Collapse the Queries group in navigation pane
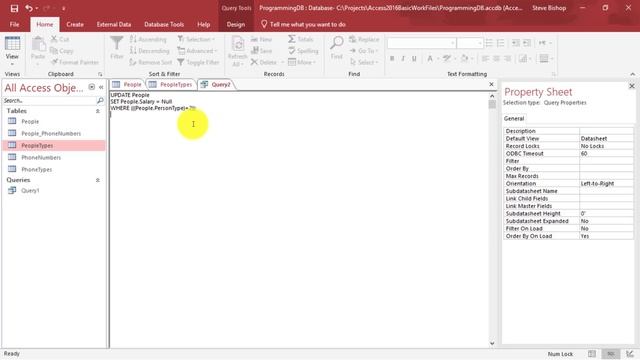640x360 pixels. [98, 180]
